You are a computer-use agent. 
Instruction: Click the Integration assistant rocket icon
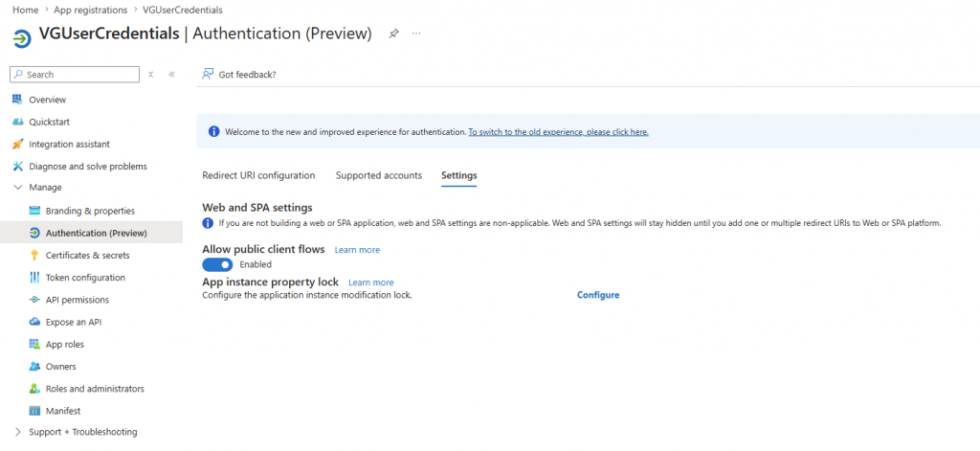[x=17, y=144]
